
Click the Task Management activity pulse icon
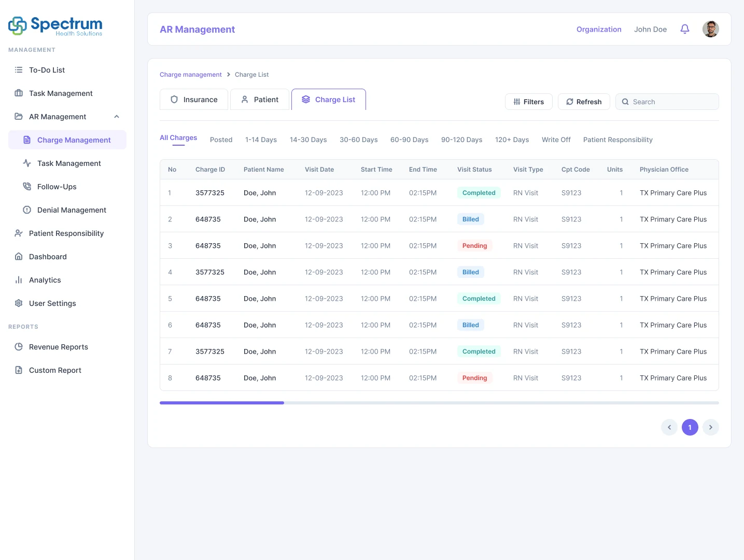pos(27,163)
